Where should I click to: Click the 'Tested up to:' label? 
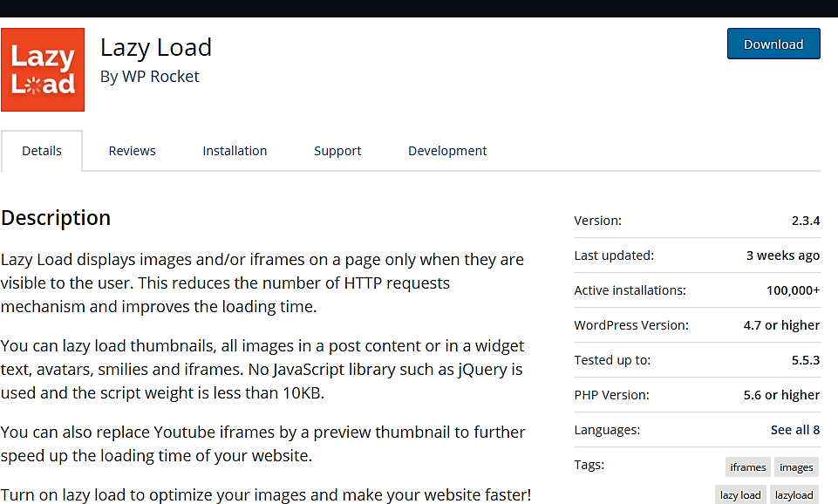[612, 360]
